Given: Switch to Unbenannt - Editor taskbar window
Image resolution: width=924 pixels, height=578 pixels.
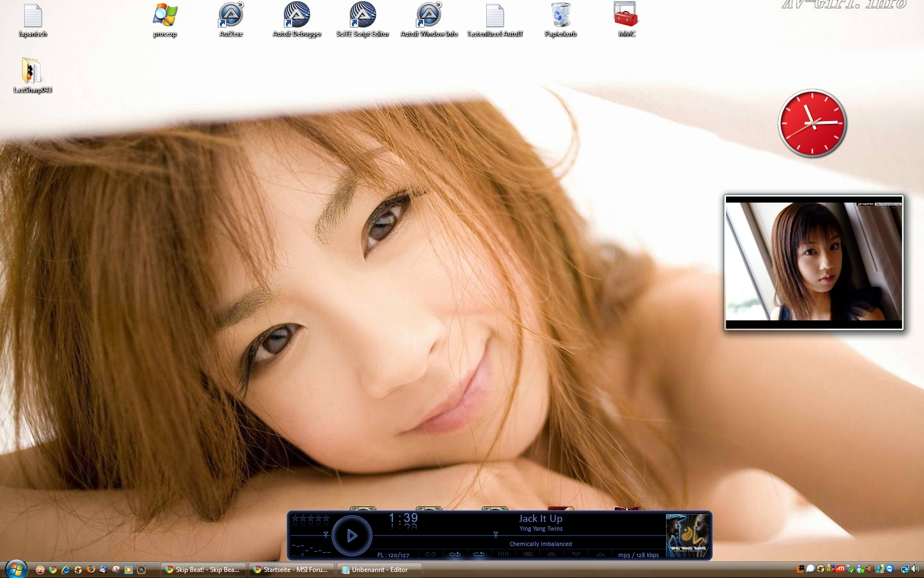Looking at the screenshot, I should click(380, 570).
